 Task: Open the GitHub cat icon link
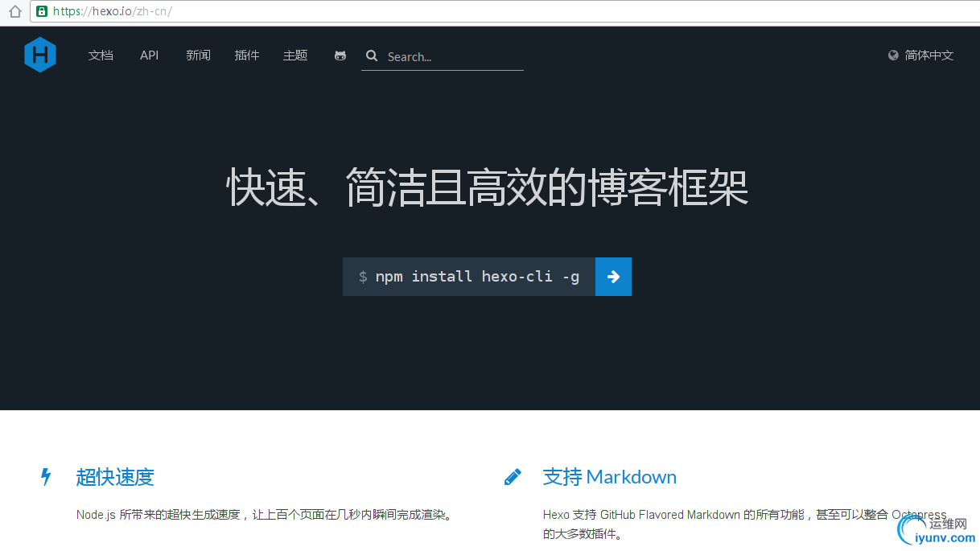340,56
